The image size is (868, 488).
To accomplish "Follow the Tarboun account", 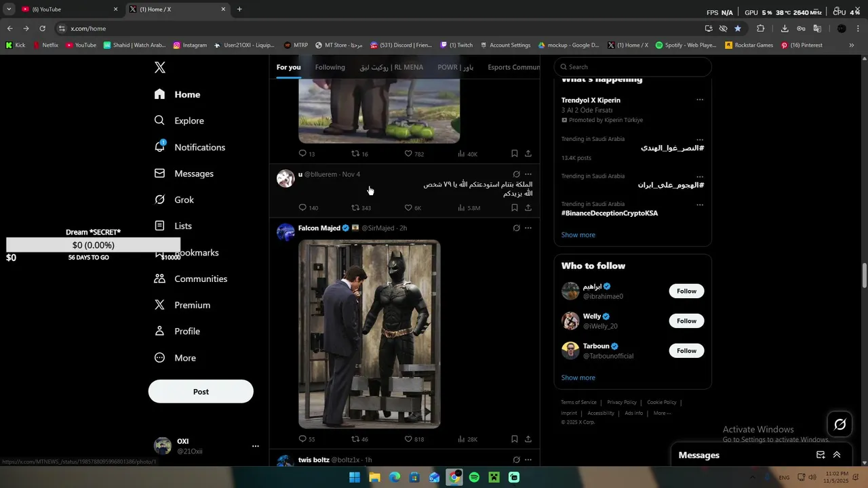I will point(686,351).
